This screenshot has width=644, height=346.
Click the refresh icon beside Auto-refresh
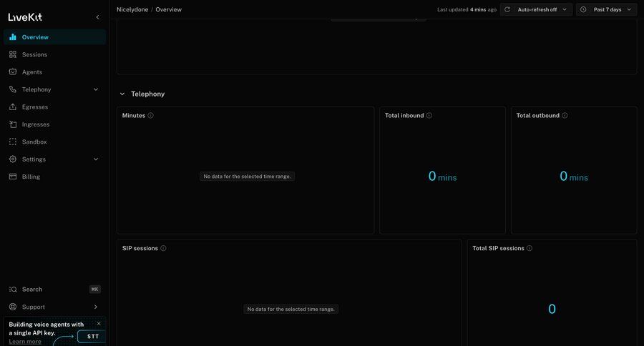click(x=507, y=9)
